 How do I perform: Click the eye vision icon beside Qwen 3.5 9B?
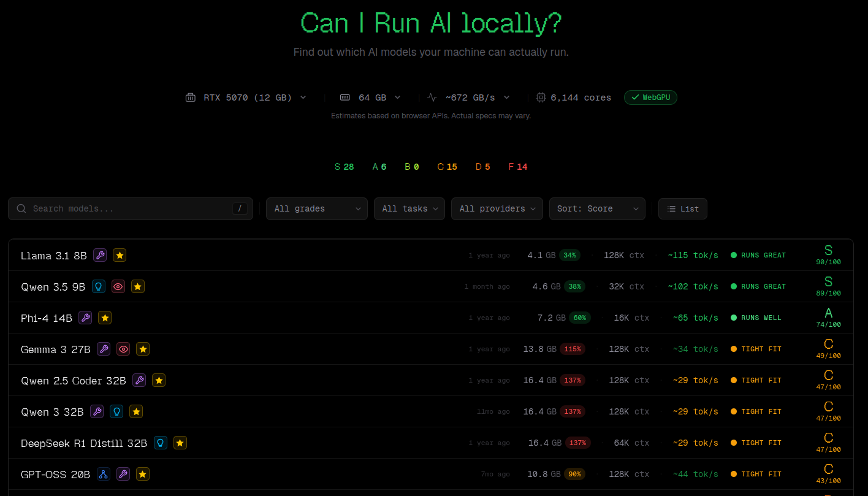pyautogui.click(x=118, y=286)
